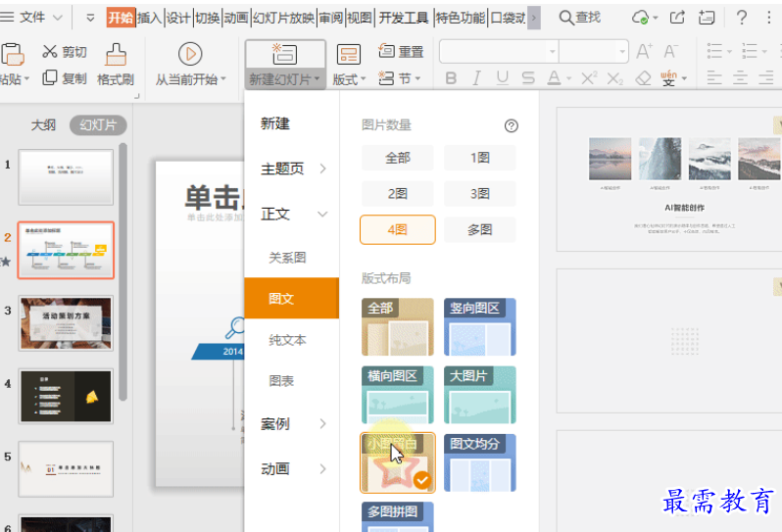Click the pinyin wén icon
782x532 pixels.
[668, 78]
